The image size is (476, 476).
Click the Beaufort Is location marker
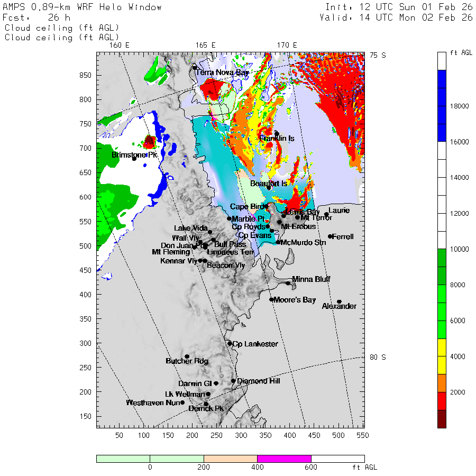point(269,187)
